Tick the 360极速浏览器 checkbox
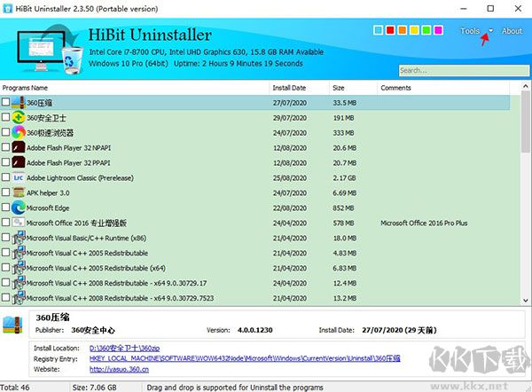Viewport: 532px width, 392px height. coord(5,131)
